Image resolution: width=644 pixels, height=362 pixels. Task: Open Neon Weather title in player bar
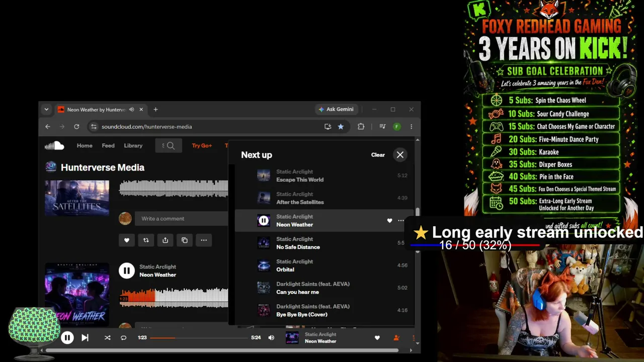coord(320,341)
